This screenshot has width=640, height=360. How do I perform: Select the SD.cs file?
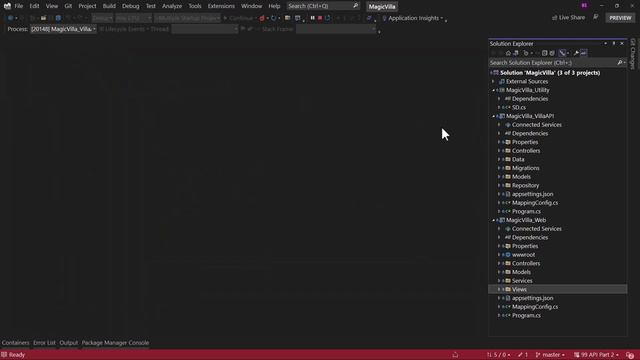pyautogui.click(x=519, y=108)
